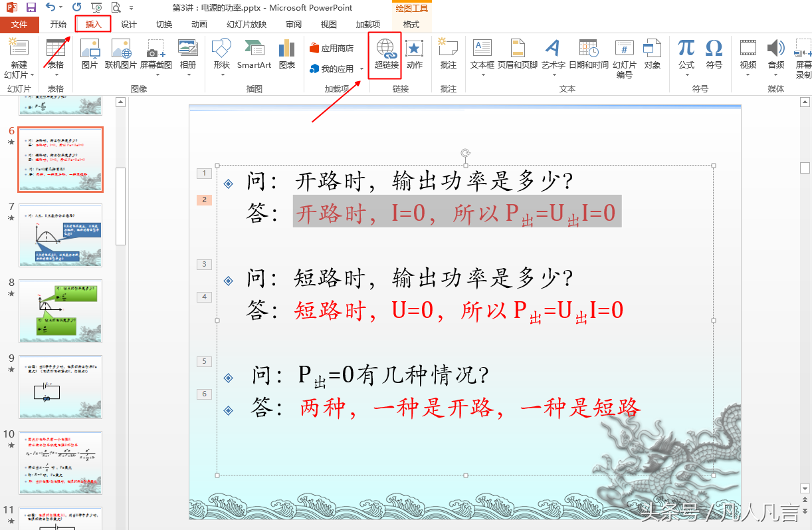The image size is (812, 530).
Task: Click the 新建幻灯片 (New Slide) icon
Action: (x=19, y=48)
